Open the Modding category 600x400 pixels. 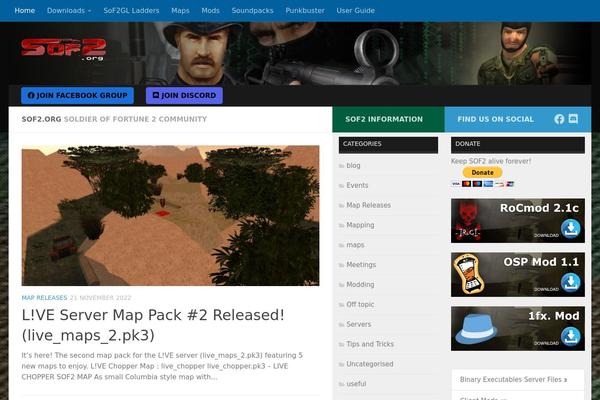(x=360, y=285)
